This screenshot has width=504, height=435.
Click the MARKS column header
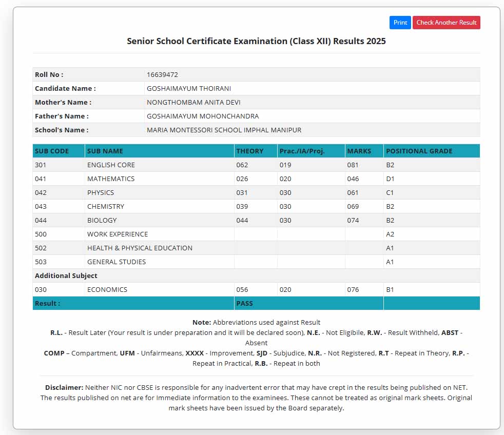click(x=359, y=151)
